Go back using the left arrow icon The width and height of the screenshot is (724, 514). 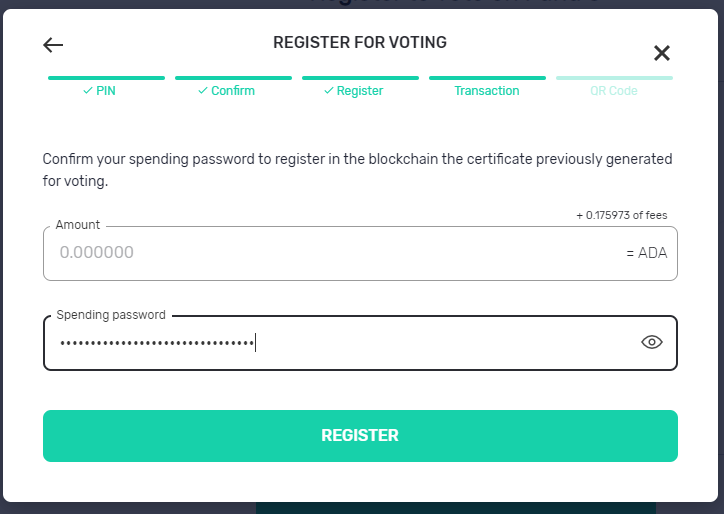(x=53, y=45)
